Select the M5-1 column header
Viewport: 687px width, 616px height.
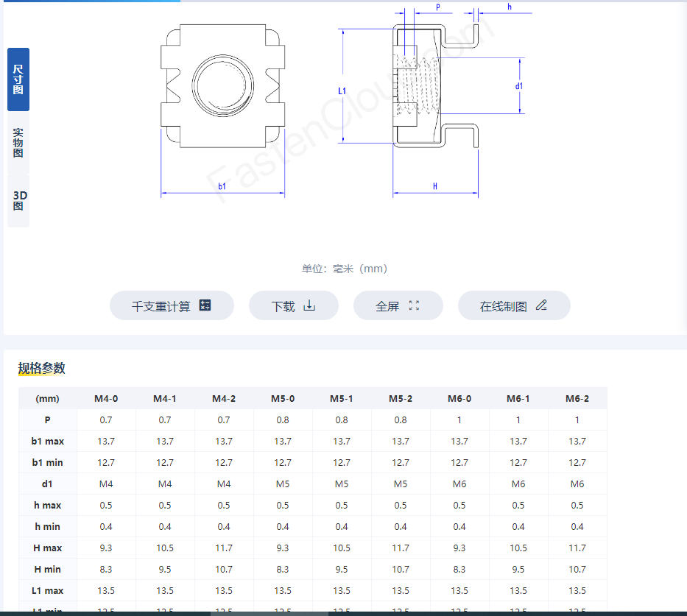[x=342, y=399]
